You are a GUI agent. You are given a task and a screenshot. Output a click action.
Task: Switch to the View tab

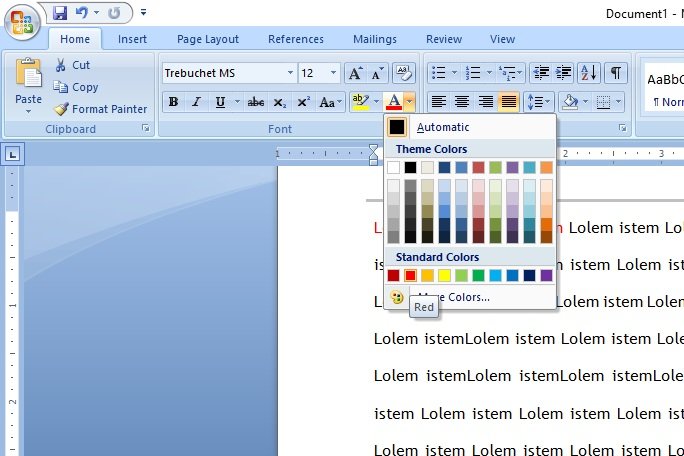coord(502,39)
